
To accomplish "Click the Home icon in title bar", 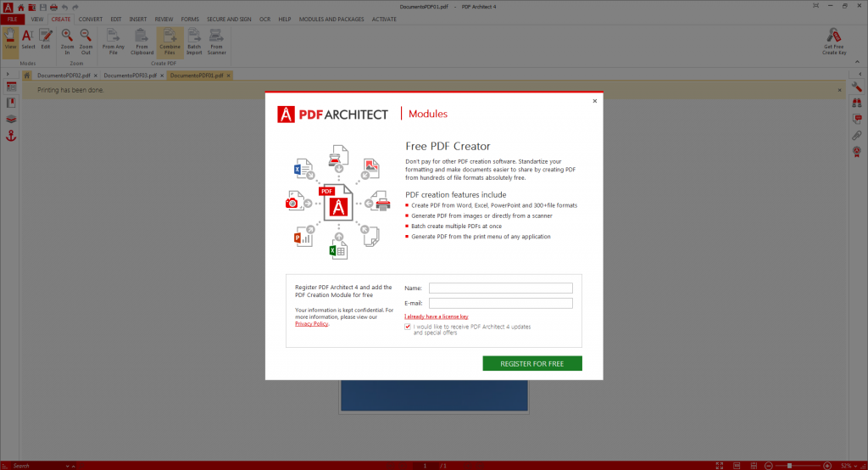I will [x=21, y=7].
